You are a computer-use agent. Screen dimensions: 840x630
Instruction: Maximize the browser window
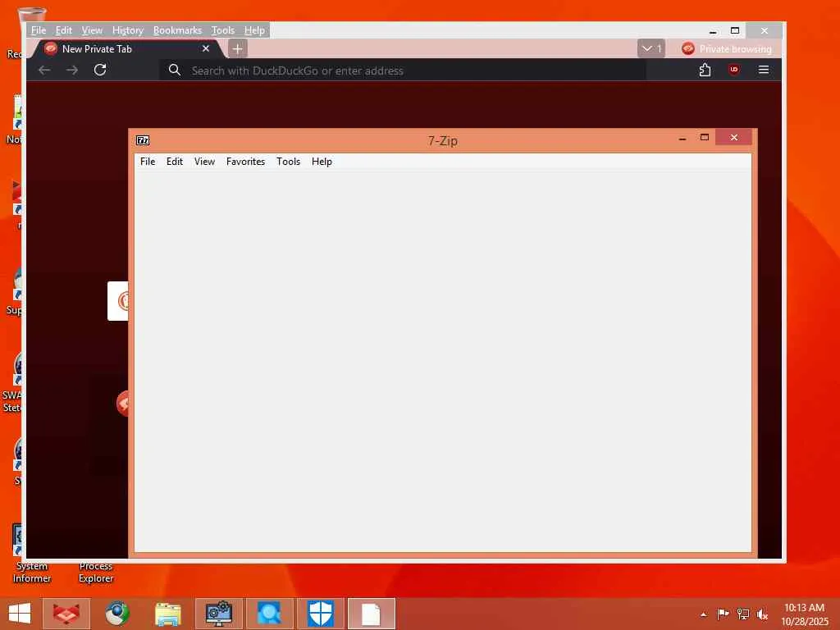(x=735, y=30)
